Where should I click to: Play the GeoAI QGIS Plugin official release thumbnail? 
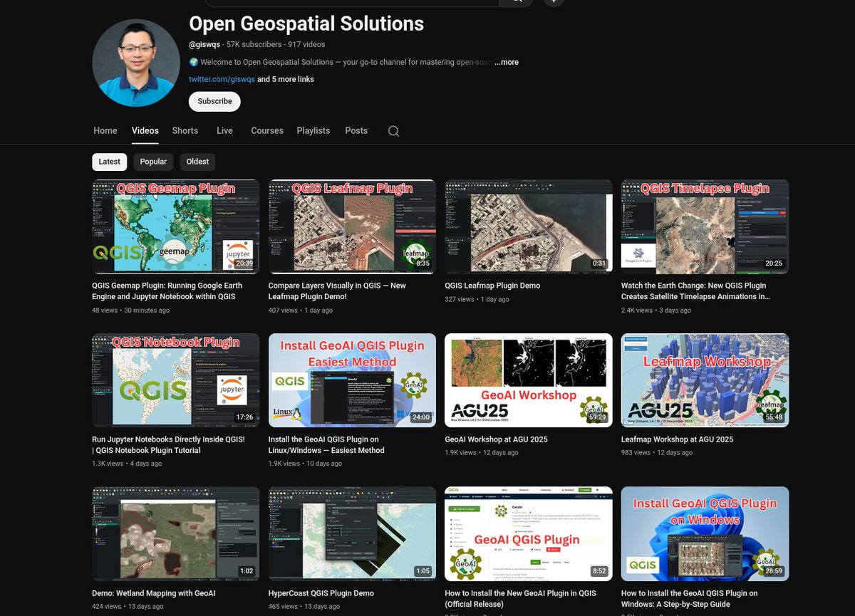[529, 534]
